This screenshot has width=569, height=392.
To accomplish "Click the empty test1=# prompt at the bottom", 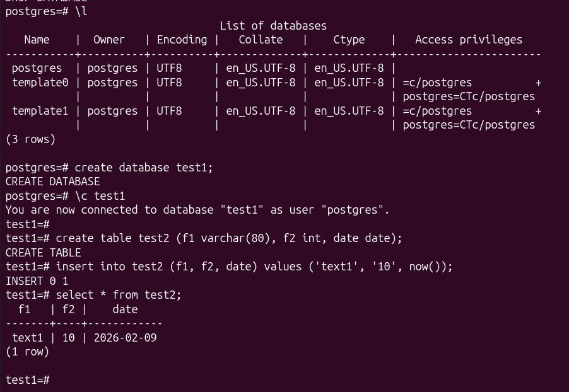I will pyautogui.click(x=28, y=380).
